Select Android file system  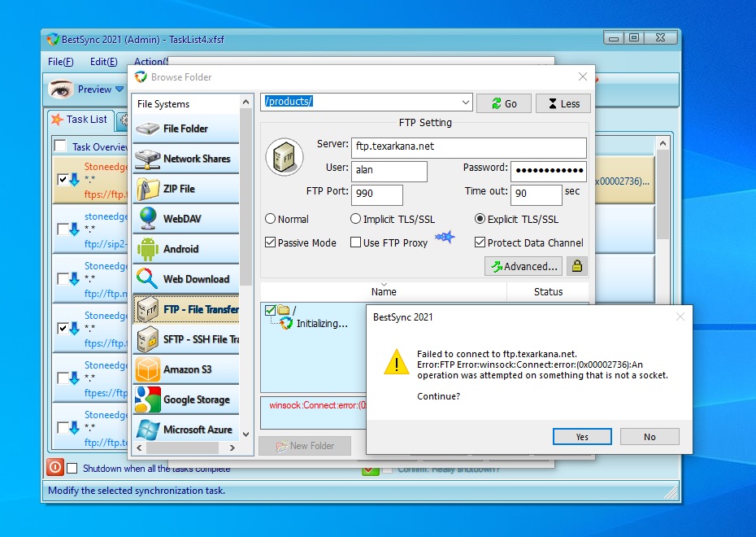186,249
